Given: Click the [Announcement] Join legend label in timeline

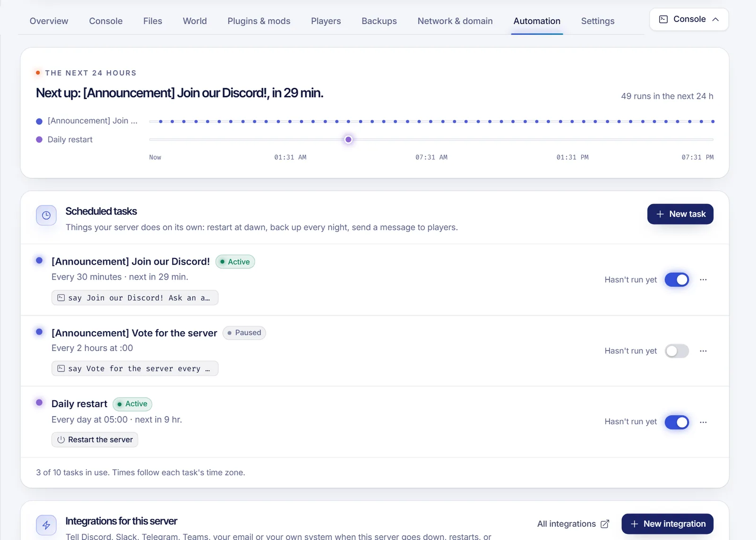Looking at the screenshot, I should click(93, 120).
